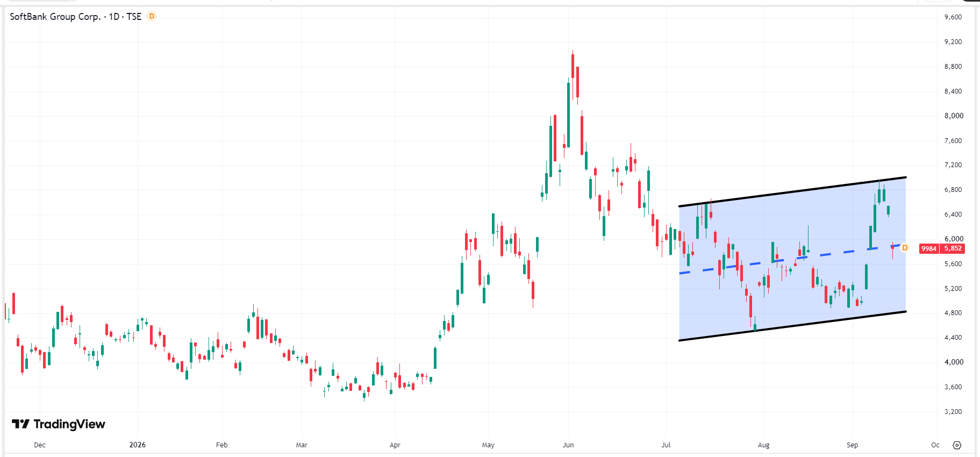The height and width of the screenshot is (457, 980).
Task: Select the upper black channel trendline
Action: click(793, 191)
